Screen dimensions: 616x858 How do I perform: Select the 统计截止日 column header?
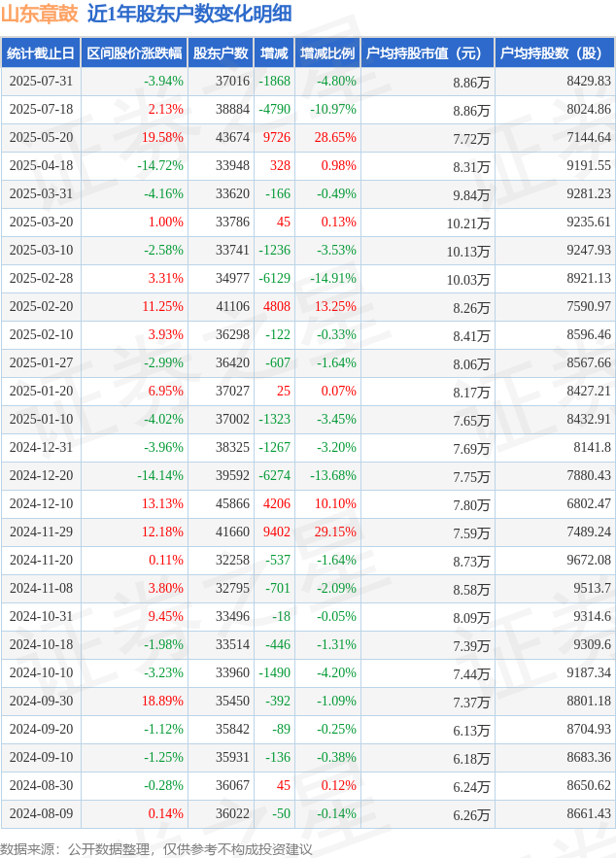pyautogui.click(x=41, y=53)
